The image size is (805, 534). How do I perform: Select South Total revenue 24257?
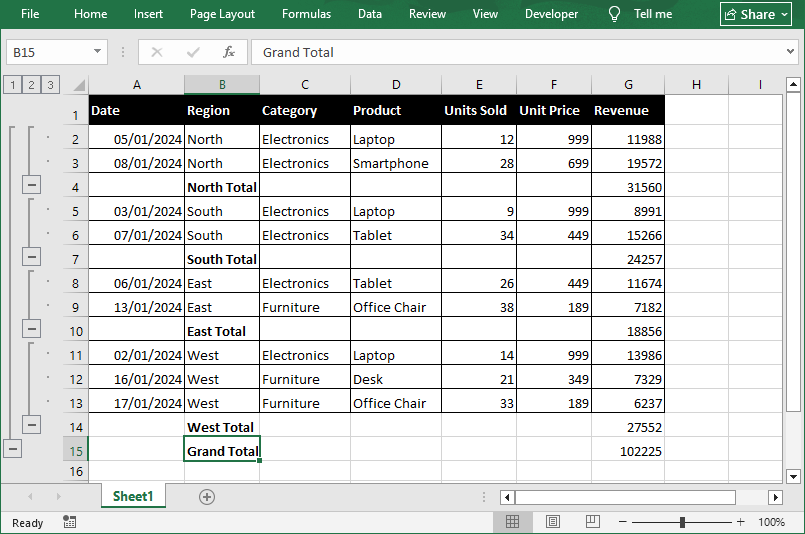[x=628, y=259]
